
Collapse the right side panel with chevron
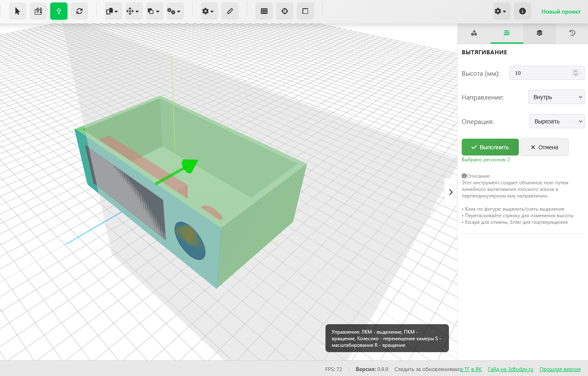451,192
